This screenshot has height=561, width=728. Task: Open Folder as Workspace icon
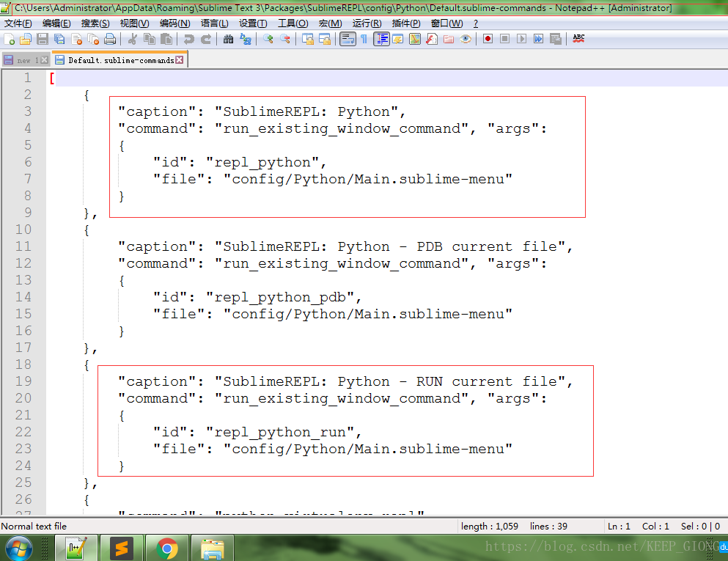(x=449, y=39)
